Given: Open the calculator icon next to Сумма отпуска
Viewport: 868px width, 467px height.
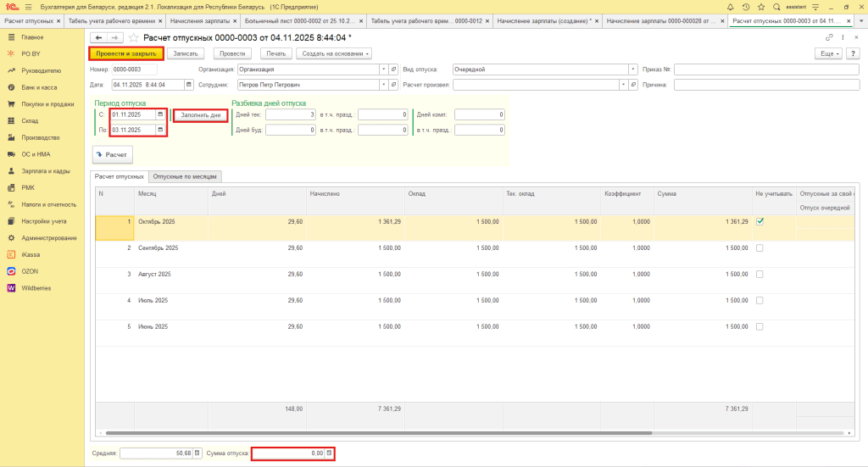Looking at the screenshot, I should 329,453.
